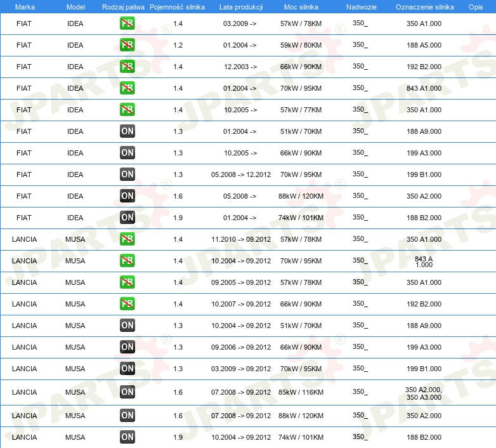Click the Marka column header
Screen dimensions: 496x448
[25, 7]
